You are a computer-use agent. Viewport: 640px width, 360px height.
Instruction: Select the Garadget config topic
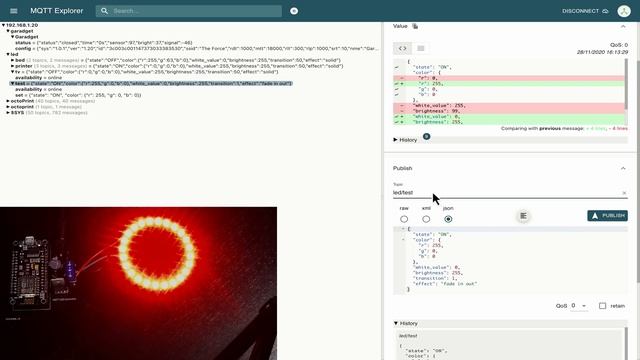tap(197, 49)
